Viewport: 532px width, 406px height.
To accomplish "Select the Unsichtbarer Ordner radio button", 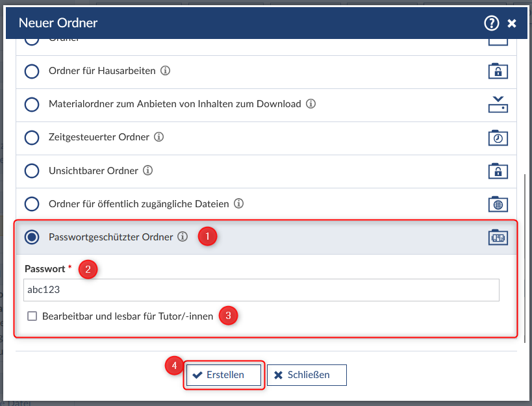I will [32, 171].
